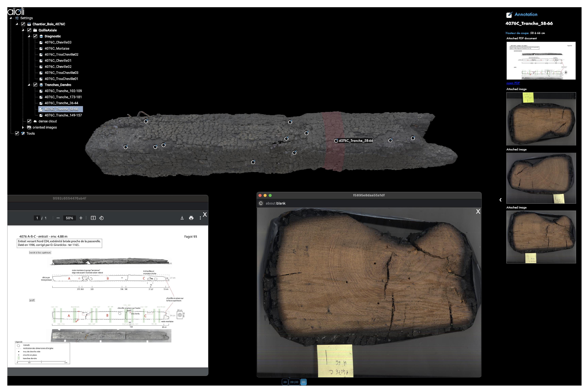Zoom out the PDF with minus icon
The width and height of the screenshot is (588, 391).
coord(58,218)
